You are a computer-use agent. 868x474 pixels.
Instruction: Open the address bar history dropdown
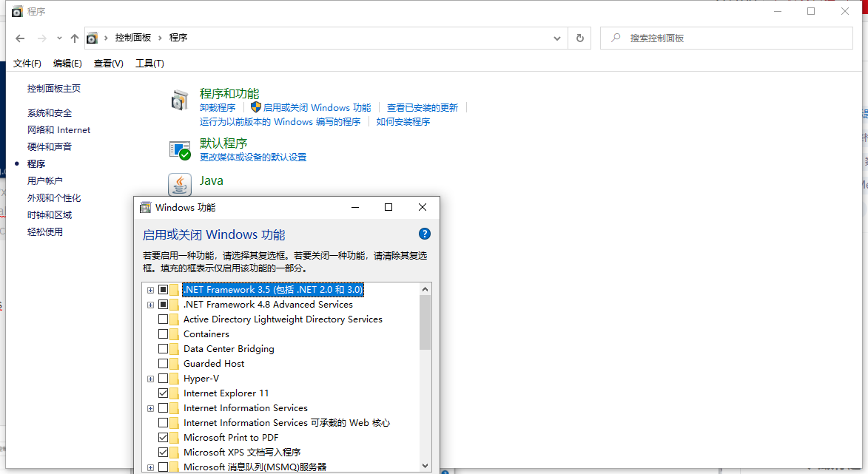point(557,38)
